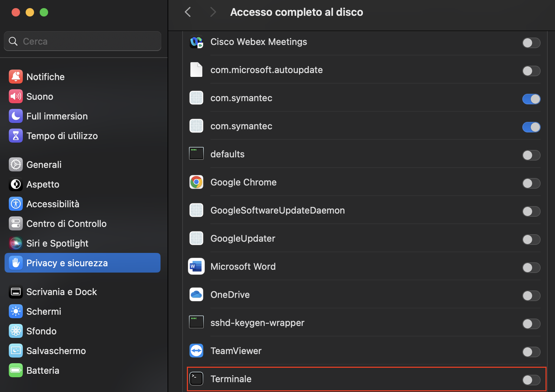Click the Terminale app icon
The height and width of the screenshot is (392, 555).
(196, 379)
